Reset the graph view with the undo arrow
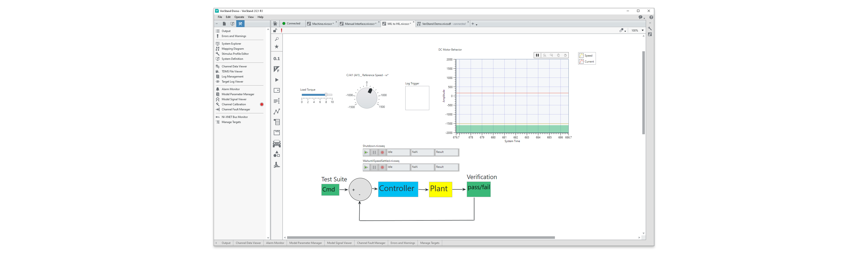Screen dimensions: 868x254 click(x=565, y=55)
